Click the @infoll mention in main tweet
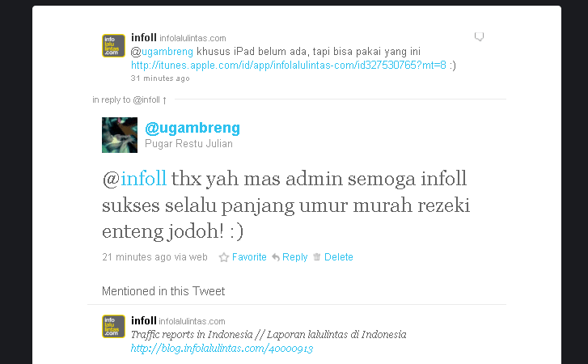The height and width of the screenshot is (364, 588). pyautogui.click(x=134, y=179)
